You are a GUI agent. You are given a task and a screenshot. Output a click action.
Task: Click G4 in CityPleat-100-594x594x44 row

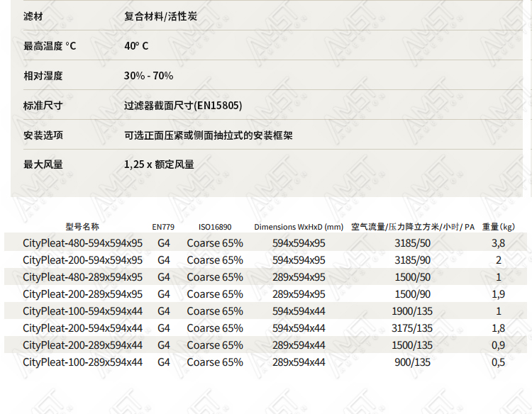click(164, 311)
